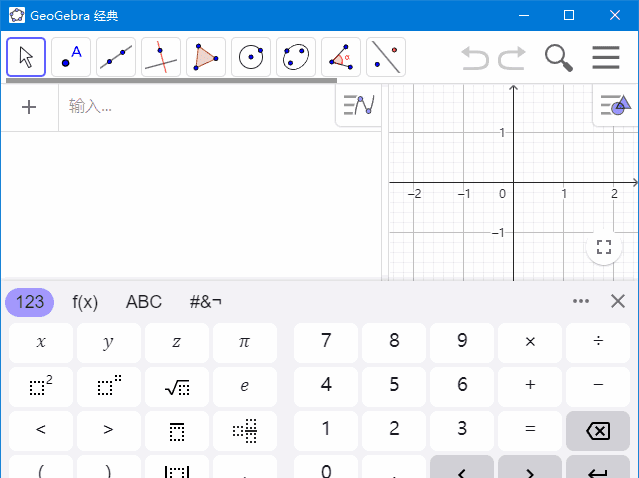Tap the equals = key

pyautogui.click(x=530, y=431)
